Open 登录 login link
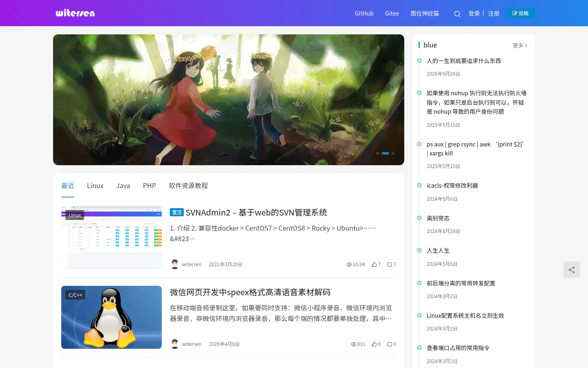This screenshot has width=588, height=368. coord(474,13)
